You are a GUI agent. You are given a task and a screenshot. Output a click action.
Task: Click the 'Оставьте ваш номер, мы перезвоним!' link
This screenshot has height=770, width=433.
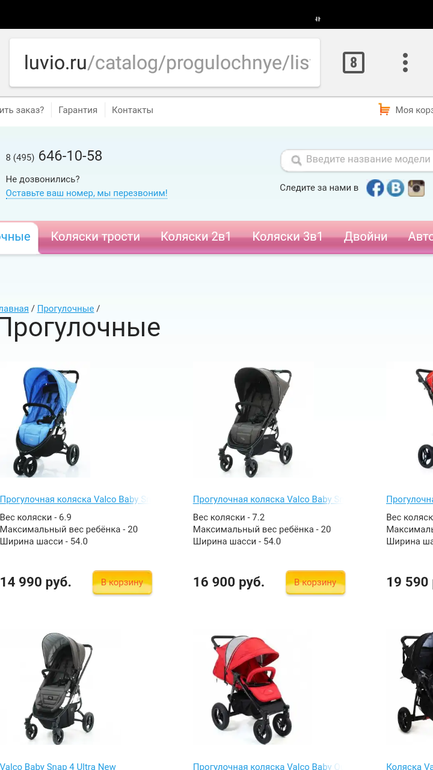[86, 193]
